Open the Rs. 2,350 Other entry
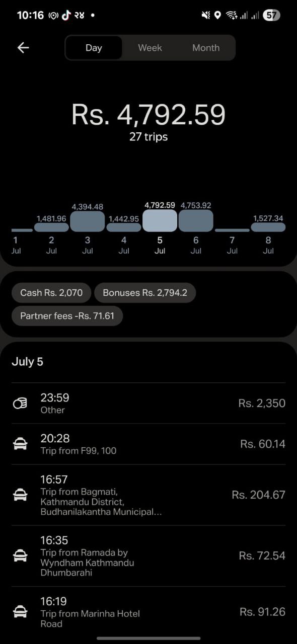 click(148, 403)
